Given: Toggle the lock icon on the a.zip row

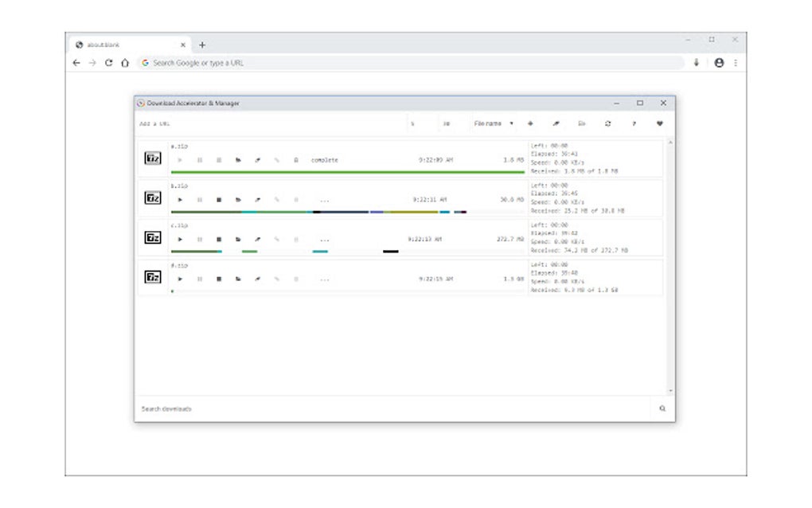Looking at the screenshot, I should pyautogui.click(x=295, y=160).
